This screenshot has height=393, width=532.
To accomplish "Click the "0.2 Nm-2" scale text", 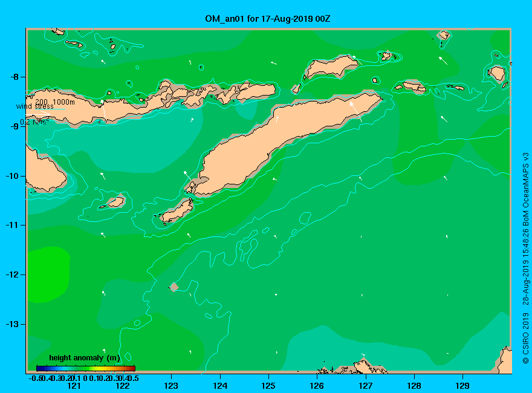I will pos(34,122).
